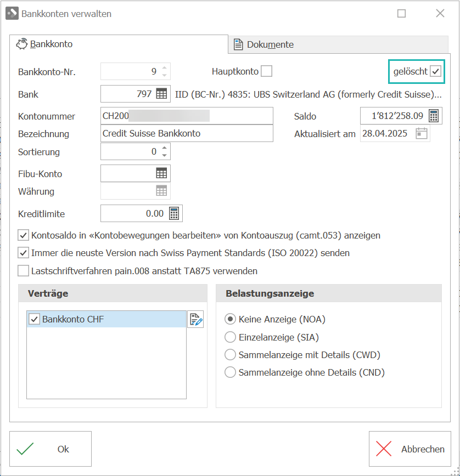
Task: Click the Dokumente page icon
Action: tap(238, 44)
